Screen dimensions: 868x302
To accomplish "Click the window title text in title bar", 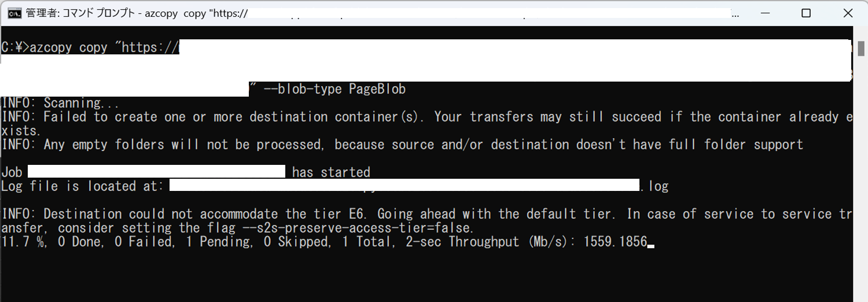I will (135, 13).
